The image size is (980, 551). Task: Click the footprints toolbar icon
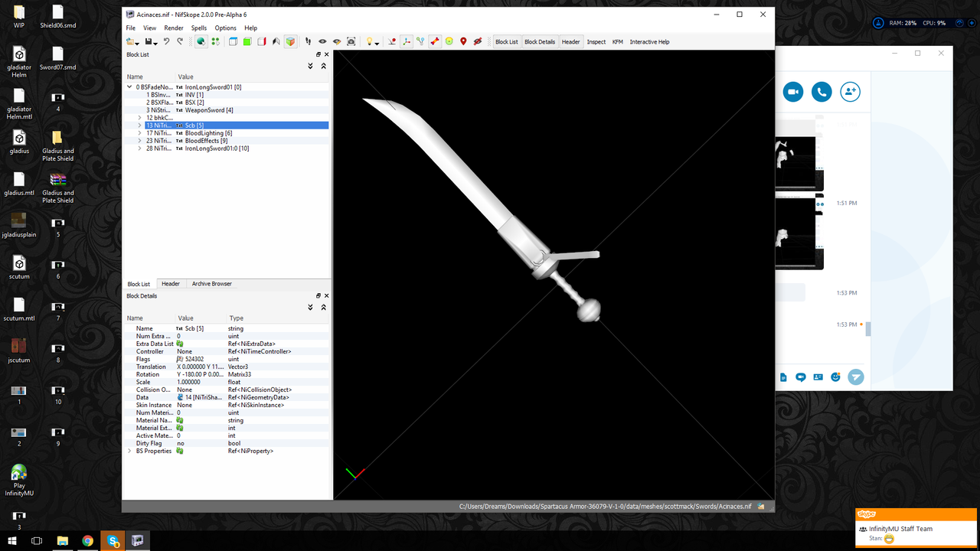tap(308, 41)
